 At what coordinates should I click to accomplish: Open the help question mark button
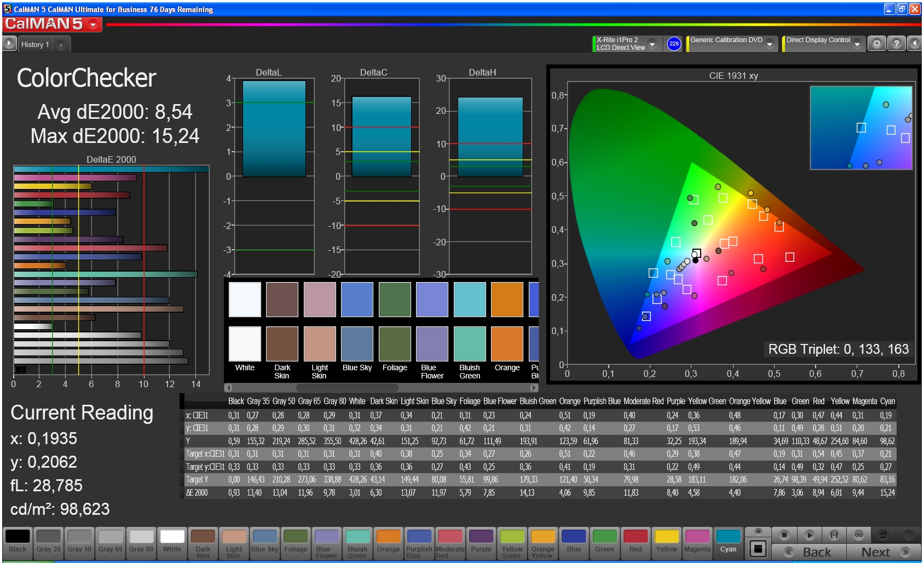(897, 43)
